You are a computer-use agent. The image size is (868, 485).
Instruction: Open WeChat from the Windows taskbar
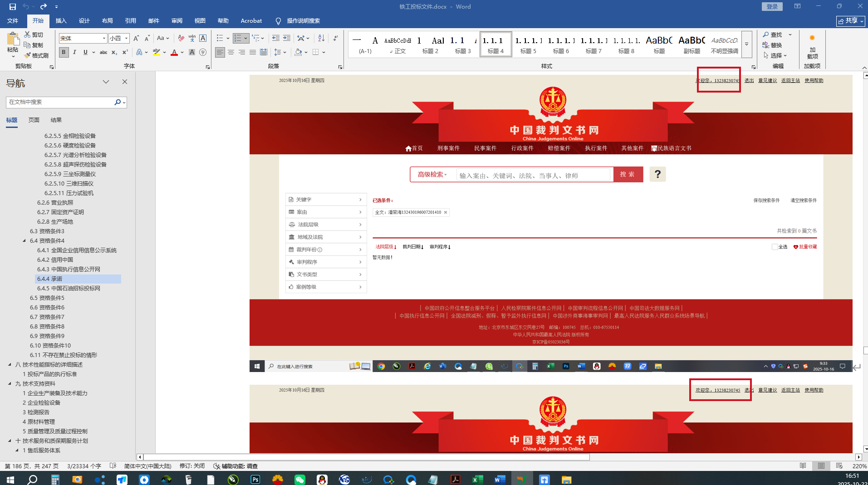300,479
